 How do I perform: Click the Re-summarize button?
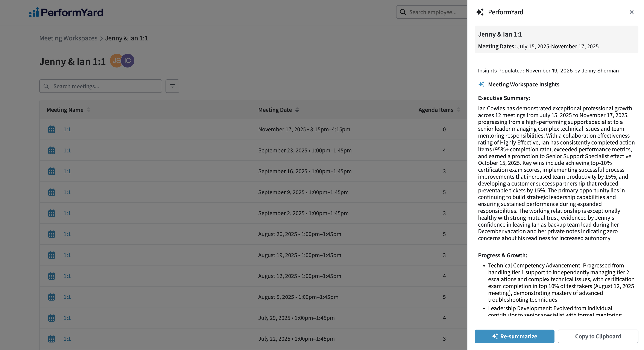[x=514, y=336]
